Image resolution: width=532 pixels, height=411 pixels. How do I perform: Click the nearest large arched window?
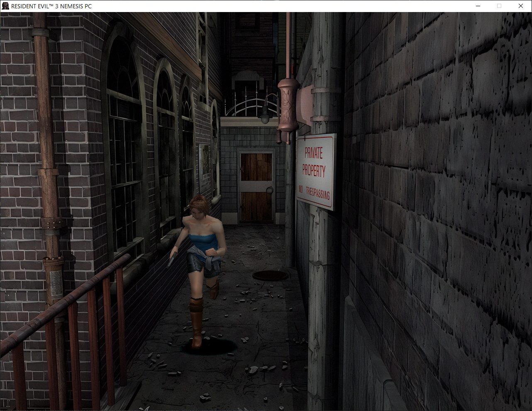(124, 145)
